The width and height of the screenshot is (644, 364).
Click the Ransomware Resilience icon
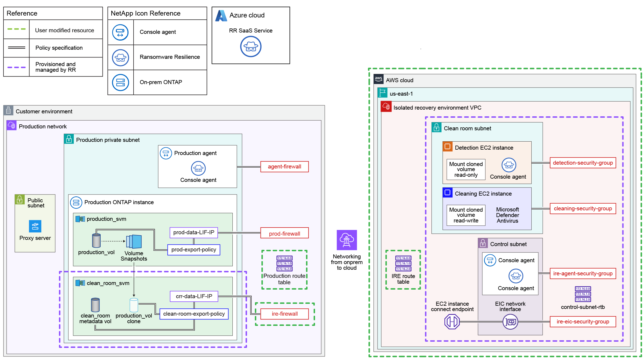tap(120, 57)
